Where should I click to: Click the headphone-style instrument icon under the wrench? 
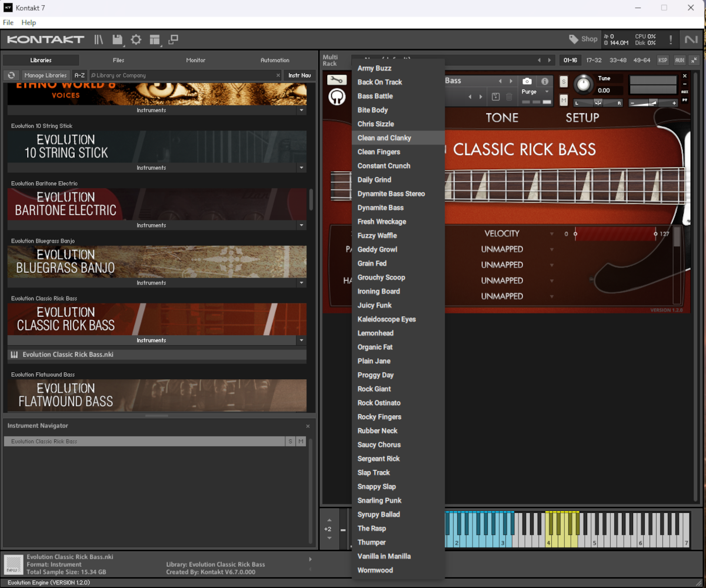point(337,96)
